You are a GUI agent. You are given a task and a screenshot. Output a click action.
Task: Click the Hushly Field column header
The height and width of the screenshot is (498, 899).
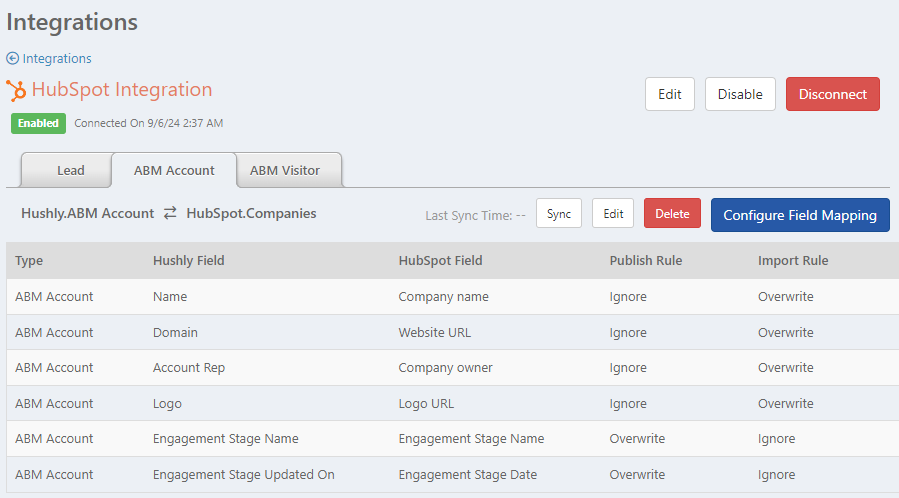[189, 261]
